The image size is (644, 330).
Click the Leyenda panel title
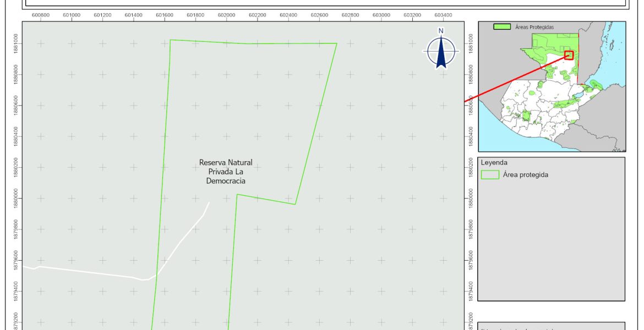(x=494, y=163)
